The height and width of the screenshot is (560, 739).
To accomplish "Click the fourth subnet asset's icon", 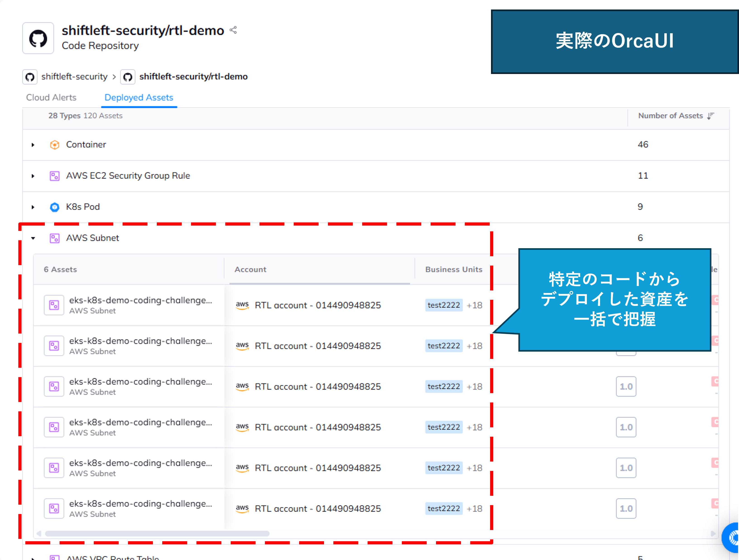I will tap(54, 427).
